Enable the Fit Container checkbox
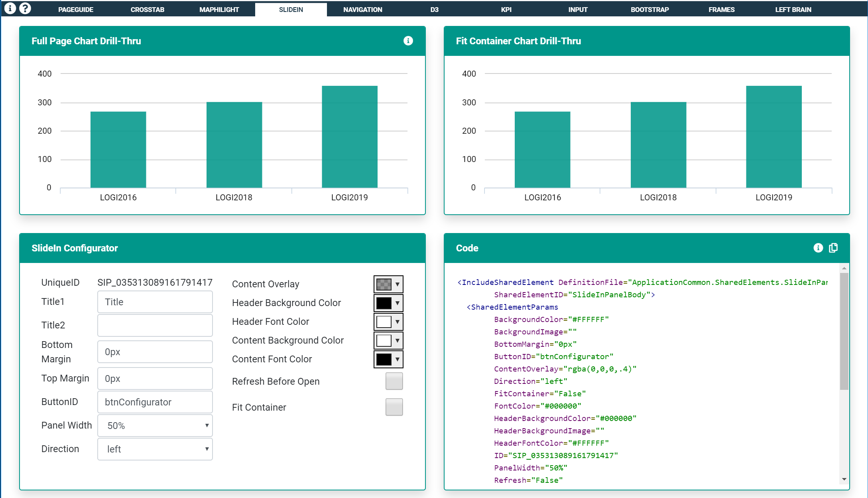Viewport: 868px width, 498px height. click(x=394, y=407)
